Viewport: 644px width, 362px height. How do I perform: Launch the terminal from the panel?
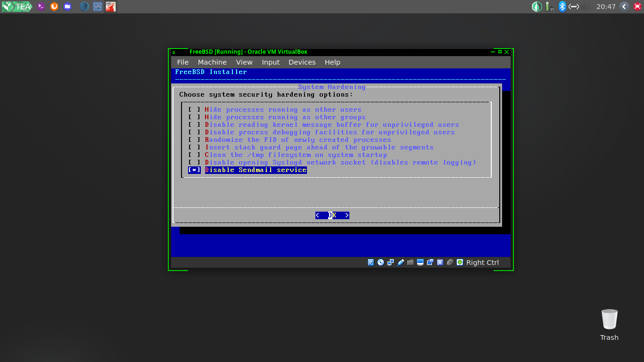click(x=41, y=7)
